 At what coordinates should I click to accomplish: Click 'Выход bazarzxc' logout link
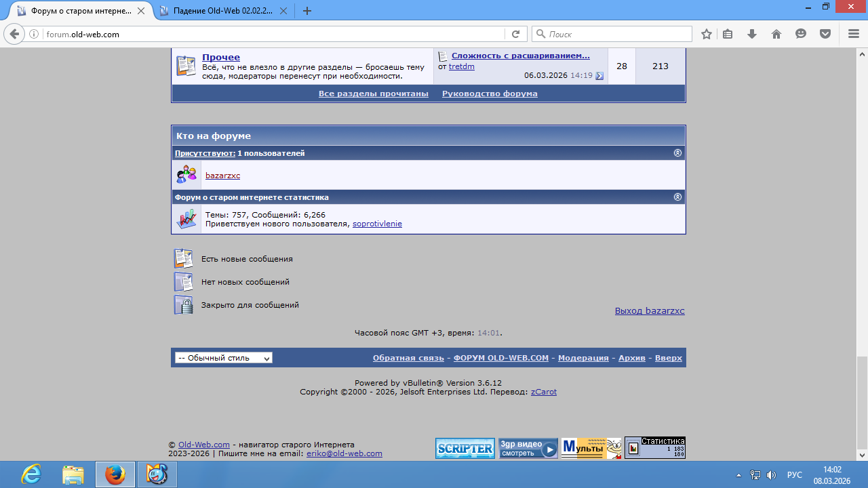click(x=650, y=311)
